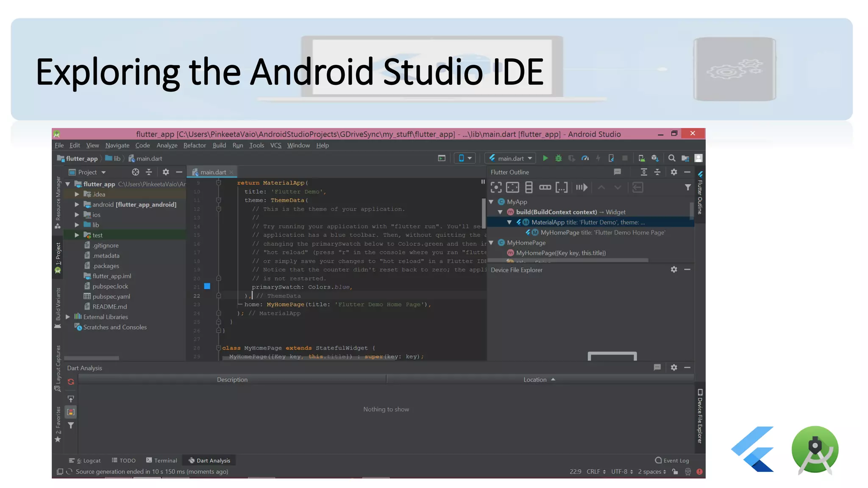The image size is (868, 488).
Task: Open the Flutter performance gauge icon
Action: point(585,158)
